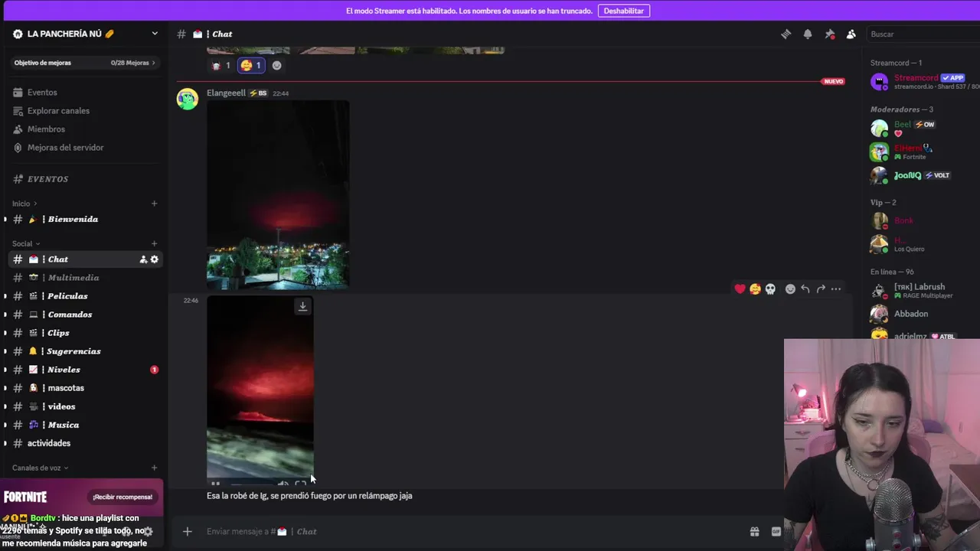
Task: Click Elangeeell username in message
Action: [226, 93]
